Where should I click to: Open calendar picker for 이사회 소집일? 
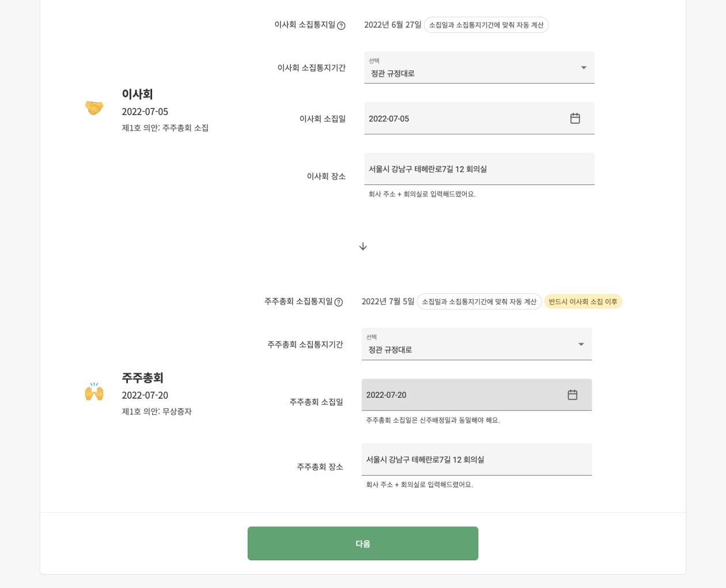click(x=575, y=118)
